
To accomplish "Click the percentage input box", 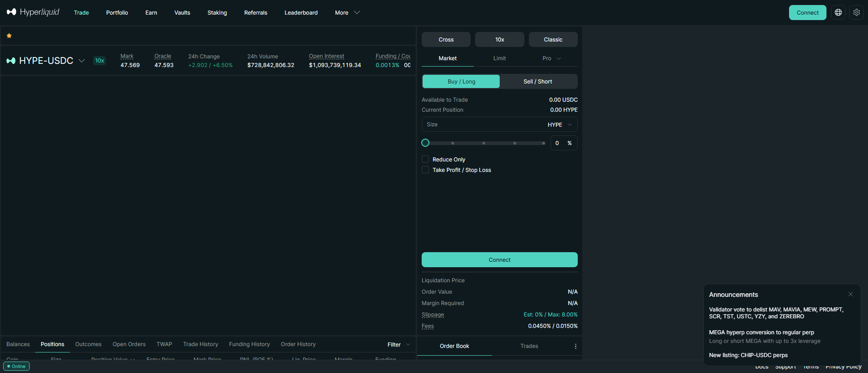I will click(564, 143).
